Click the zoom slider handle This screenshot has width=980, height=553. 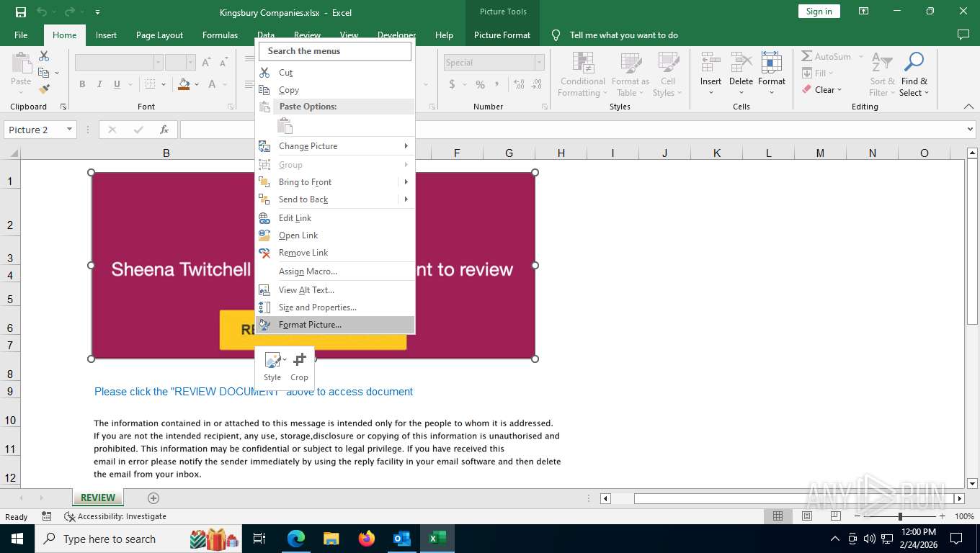click(900, 516)
